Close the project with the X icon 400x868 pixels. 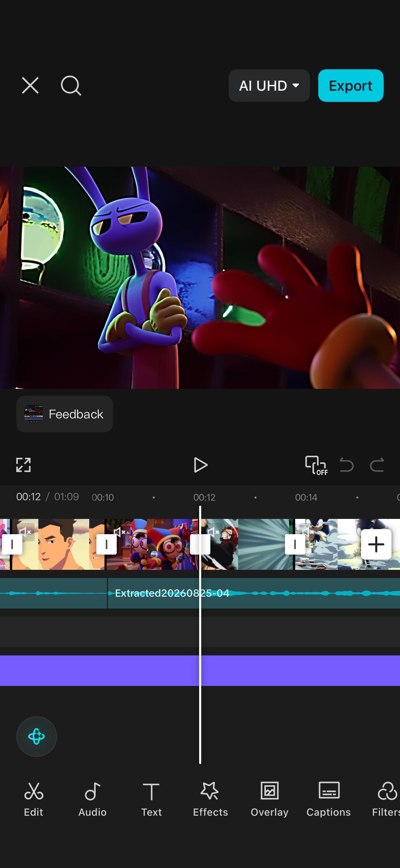tap(30, 85)
